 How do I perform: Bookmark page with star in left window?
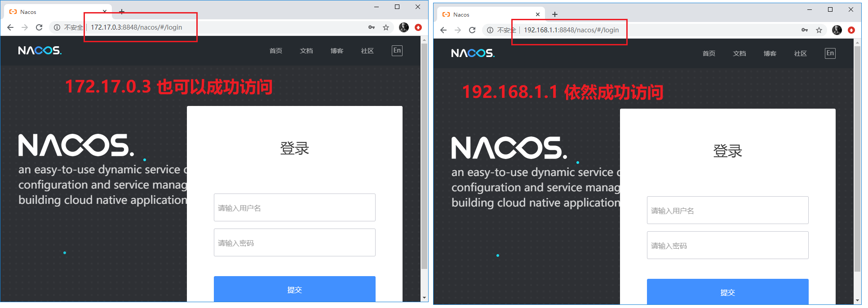(386, 27)
